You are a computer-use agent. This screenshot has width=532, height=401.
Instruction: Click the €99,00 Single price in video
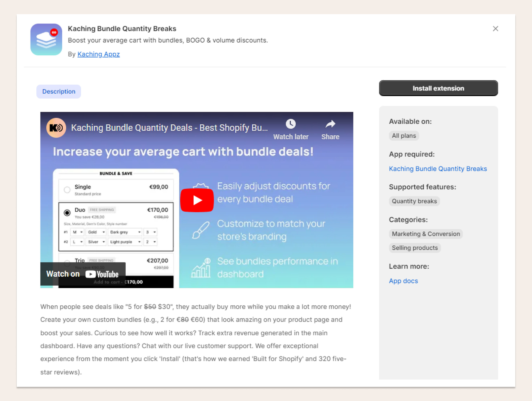(158, 187)
